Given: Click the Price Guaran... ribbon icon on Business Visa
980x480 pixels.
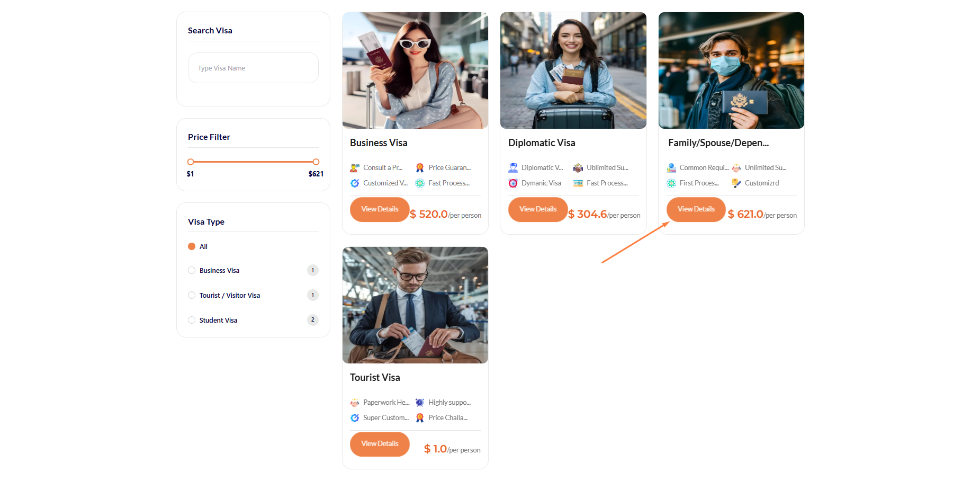Looking at the screenshot, I should [420, 168].
